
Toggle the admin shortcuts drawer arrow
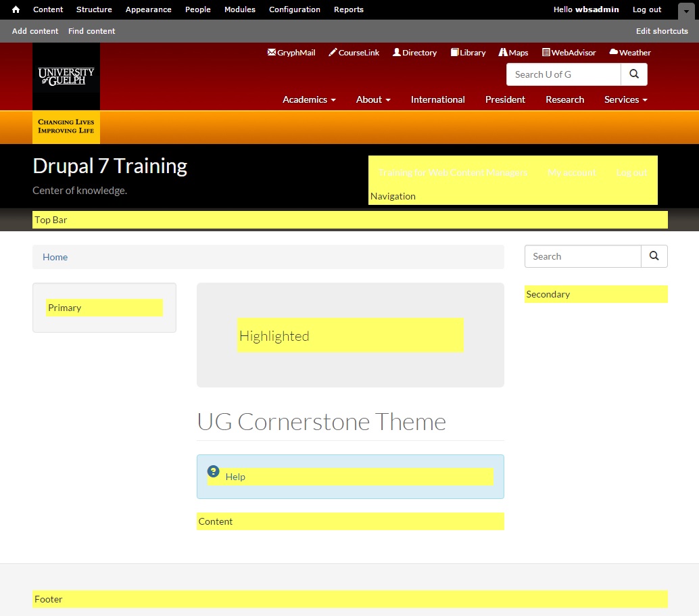pyautogui.click(x=686, y=11)
